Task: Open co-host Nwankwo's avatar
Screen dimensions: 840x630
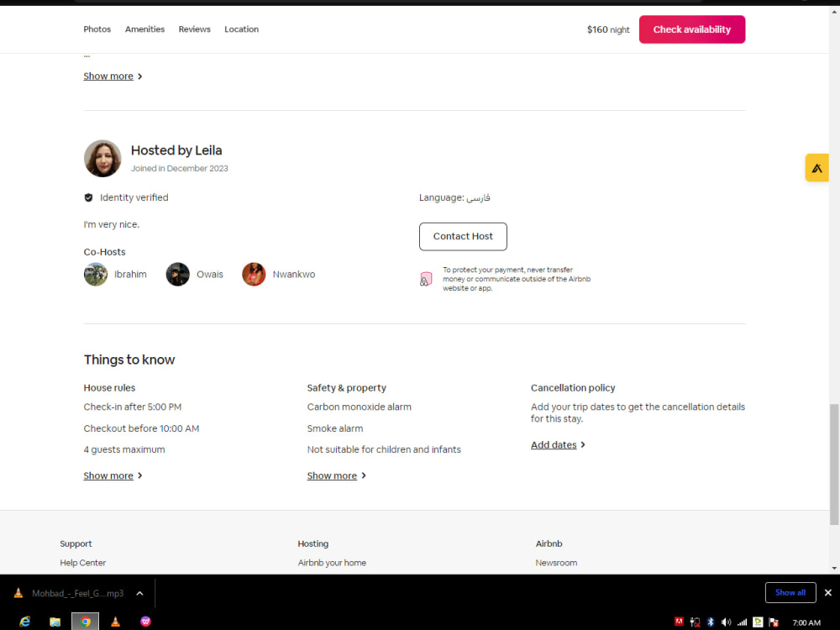Action: [254, 275]
